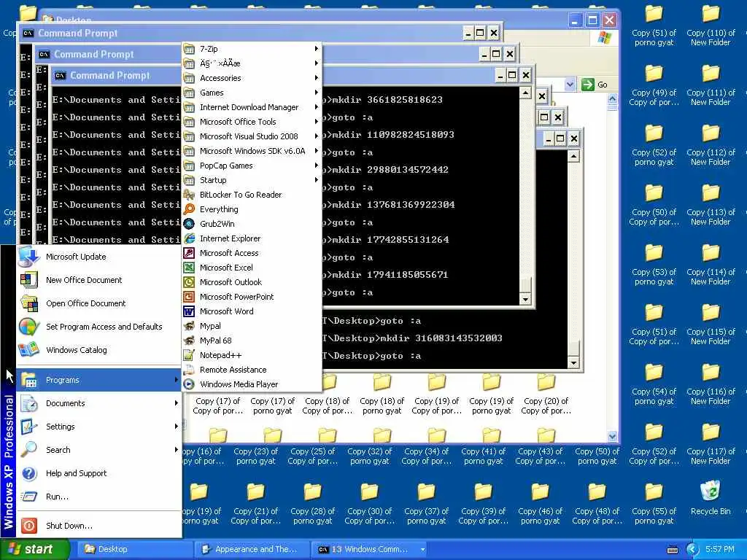
Task: Open on-screen keyboard tray icon
Action: click(673, 550)
